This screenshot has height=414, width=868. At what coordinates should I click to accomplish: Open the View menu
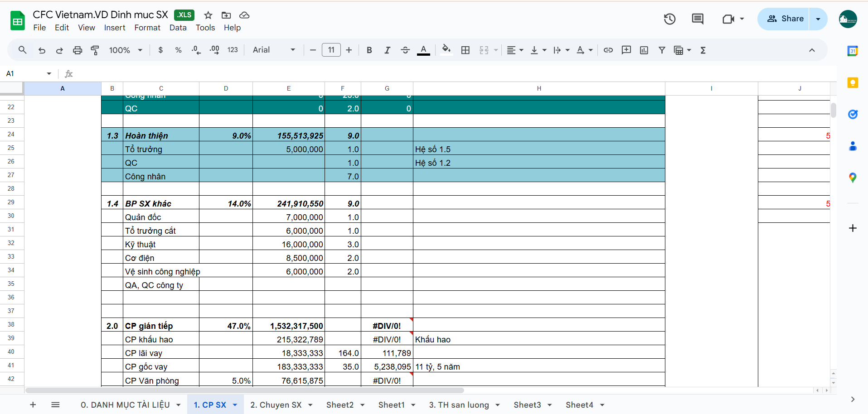coord(87,28)
